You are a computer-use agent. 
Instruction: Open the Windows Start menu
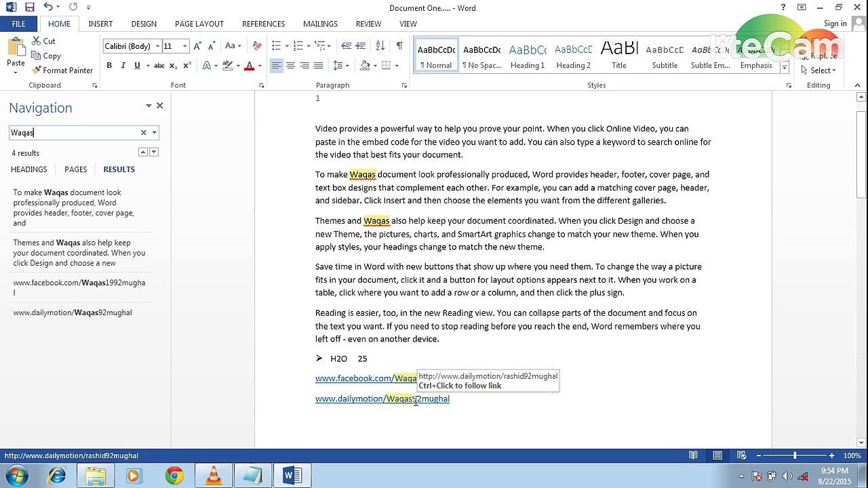coord(16,476)
